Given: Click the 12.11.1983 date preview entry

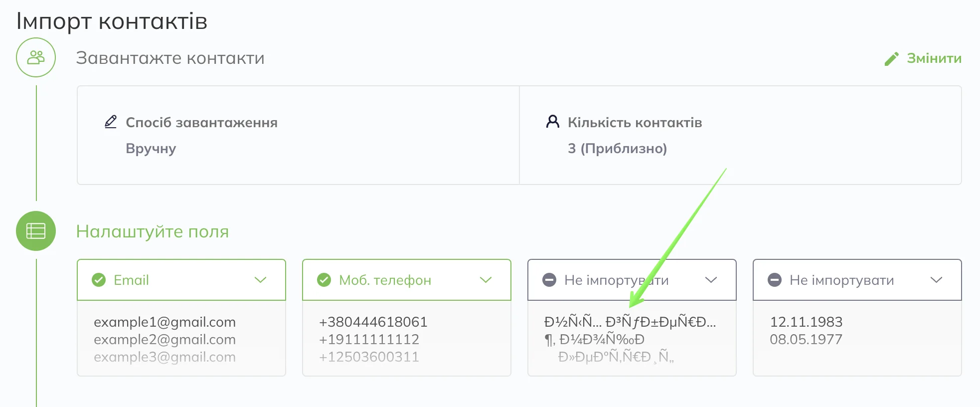Looking at the screenshot, I should point(806,322).
